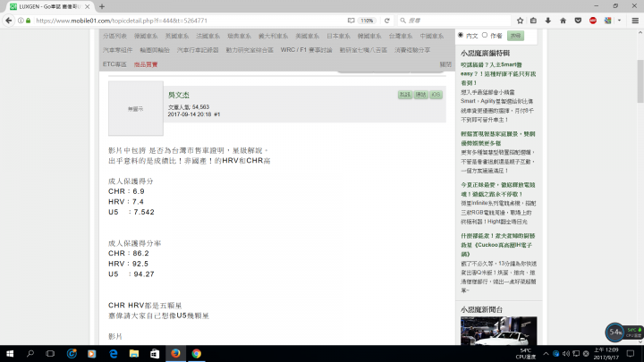This screenshot has height=362, width=644.
Task: Bookmark this page with the star icon
Action: 520,21
